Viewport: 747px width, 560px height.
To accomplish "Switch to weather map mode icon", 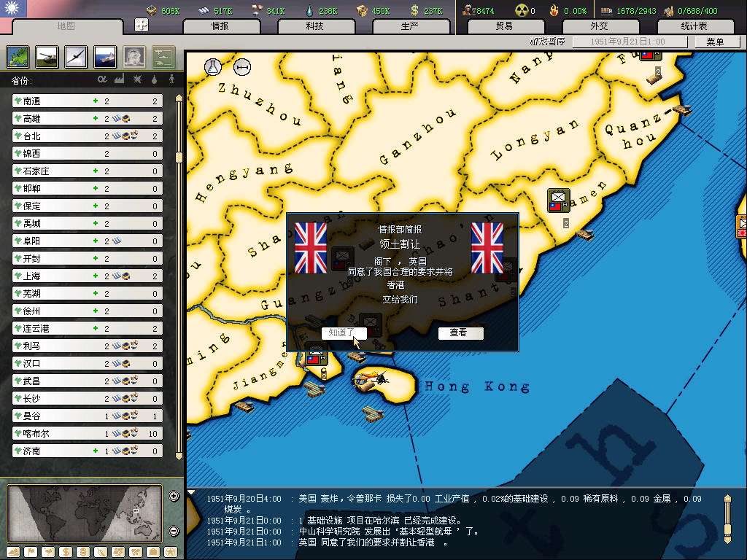I will click(x=48, y=553).
